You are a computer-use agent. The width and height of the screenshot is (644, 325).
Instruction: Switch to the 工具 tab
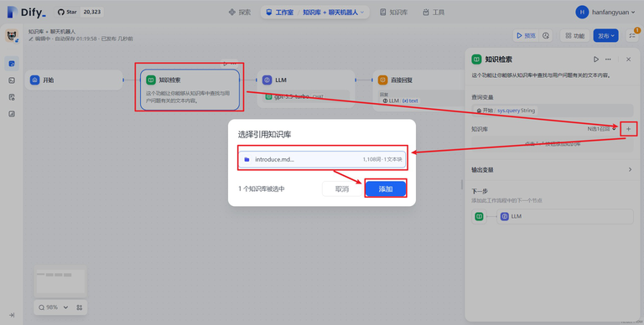tap(434, 13)
